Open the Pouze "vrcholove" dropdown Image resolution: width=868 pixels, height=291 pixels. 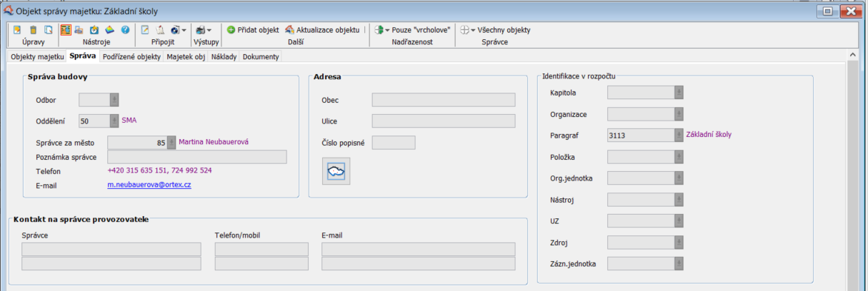tap(412, 30)
